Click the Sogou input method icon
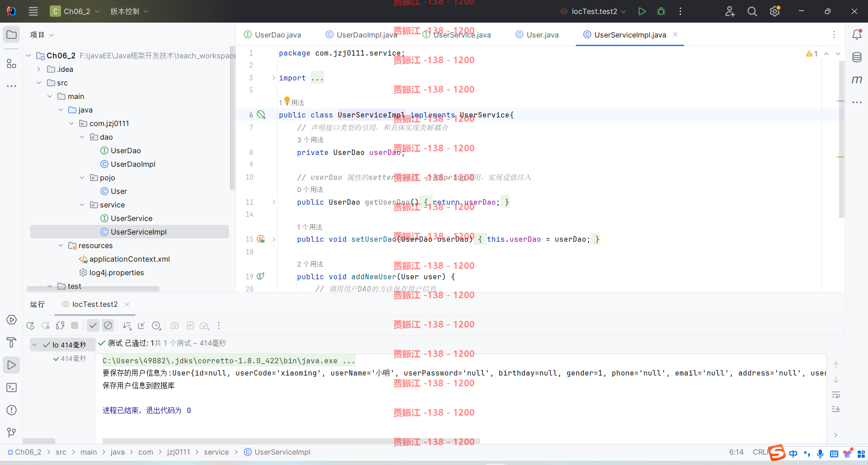 coord(777,453)
